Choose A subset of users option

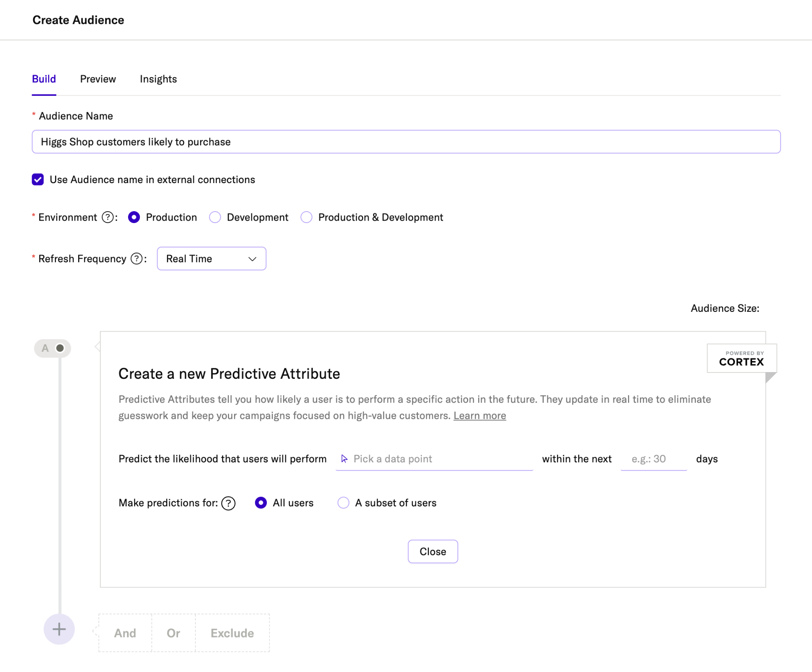pos(343,503)
